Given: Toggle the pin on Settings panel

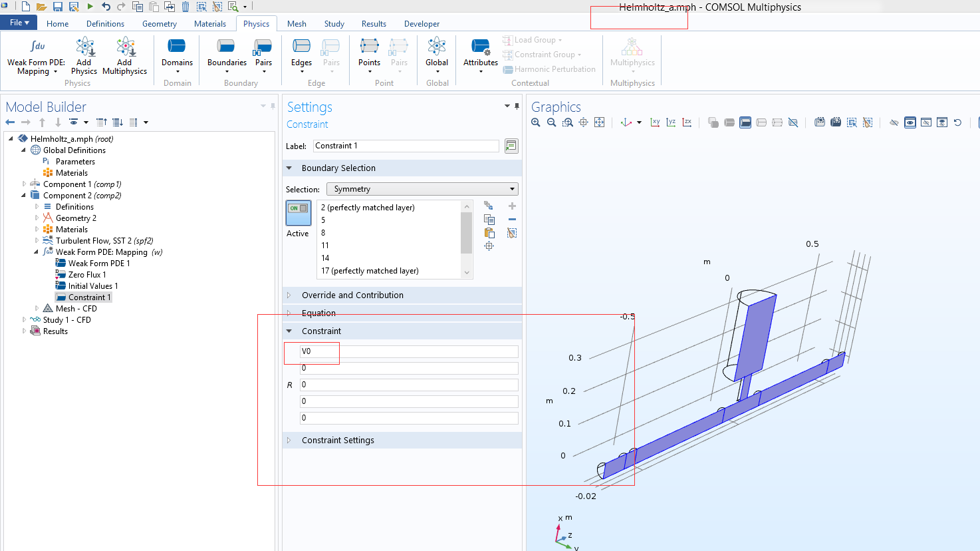Looking at the screenshot, I should [x=517, y=106].
